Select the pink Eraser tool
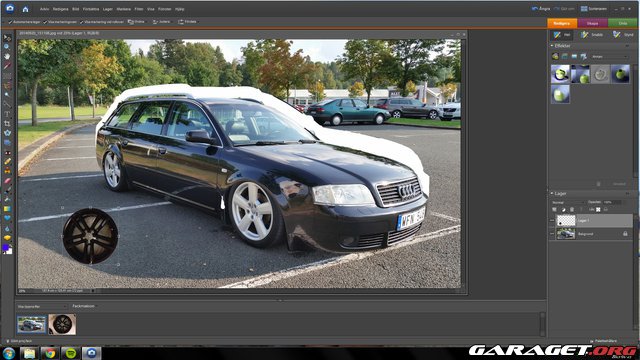640x360 pixels. click(x=7, y=181)
